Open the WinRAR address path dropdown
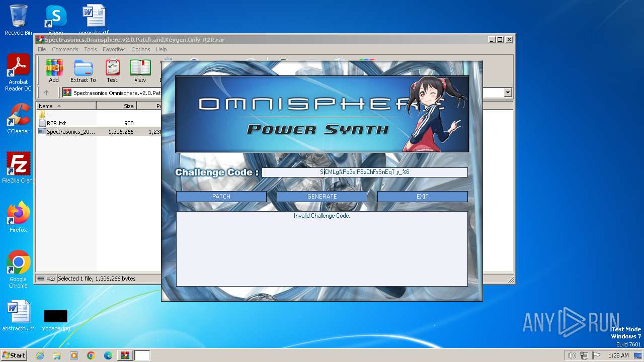This screenshot has height=362, width=644. [x=508, y=93]
